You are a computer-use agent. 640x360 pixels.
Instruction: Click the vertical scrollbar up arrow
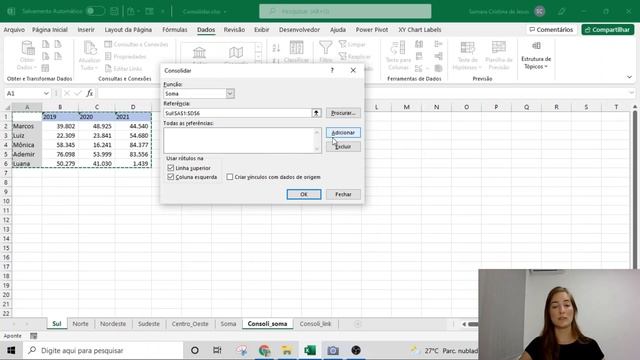click(x=635, y=107)
